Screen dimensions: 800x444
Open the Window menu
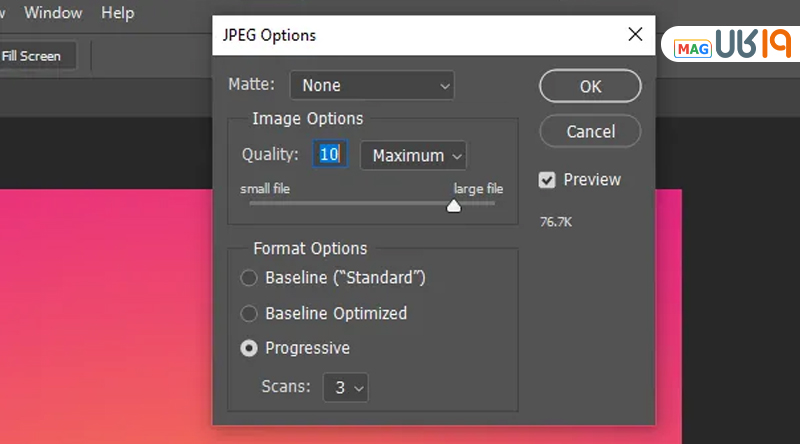(53, 13)
